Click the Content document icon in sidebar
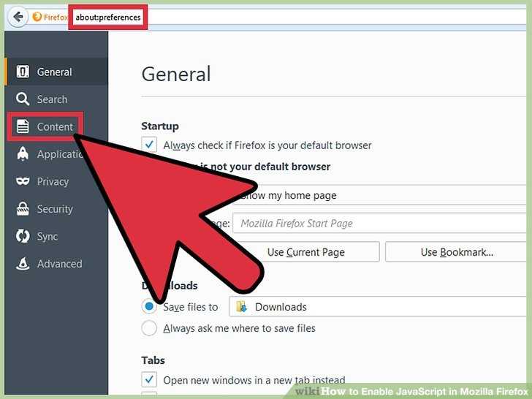Viewport: 532px width, 399px height. click(x=23, y=126)
